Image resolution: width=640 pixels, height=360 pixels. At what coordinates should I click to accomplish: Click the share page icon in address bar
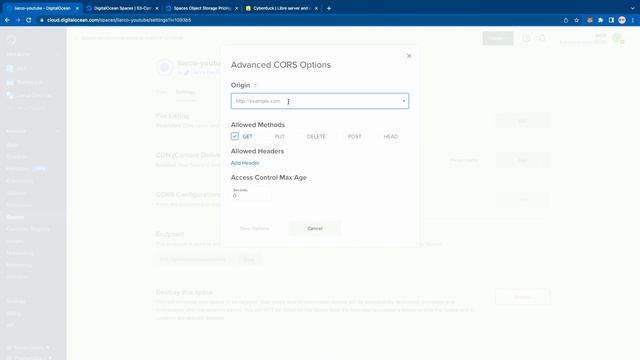pyautogui.click(x=566, y=20)
